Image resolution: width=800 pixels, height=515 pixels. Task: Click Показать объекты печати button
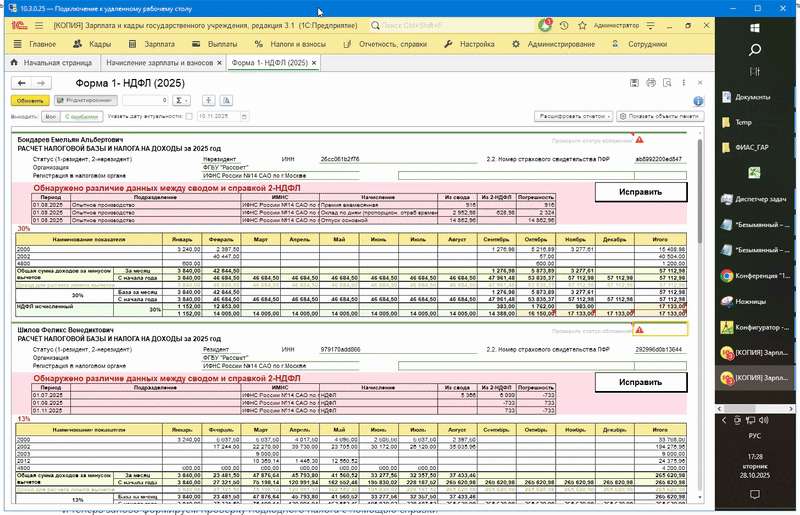pyautogui.click(x=660, y=116)
